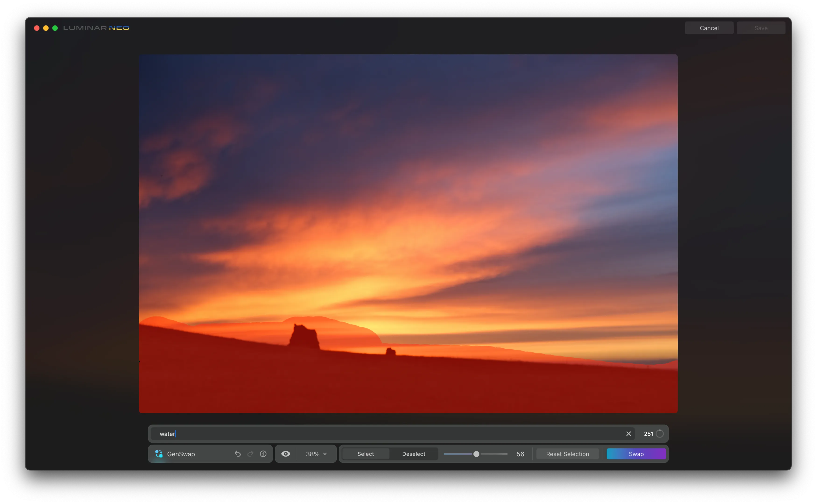Switch to Deselect mode
The width and height of the screenshot is (817, 504).
coord(413,454)
